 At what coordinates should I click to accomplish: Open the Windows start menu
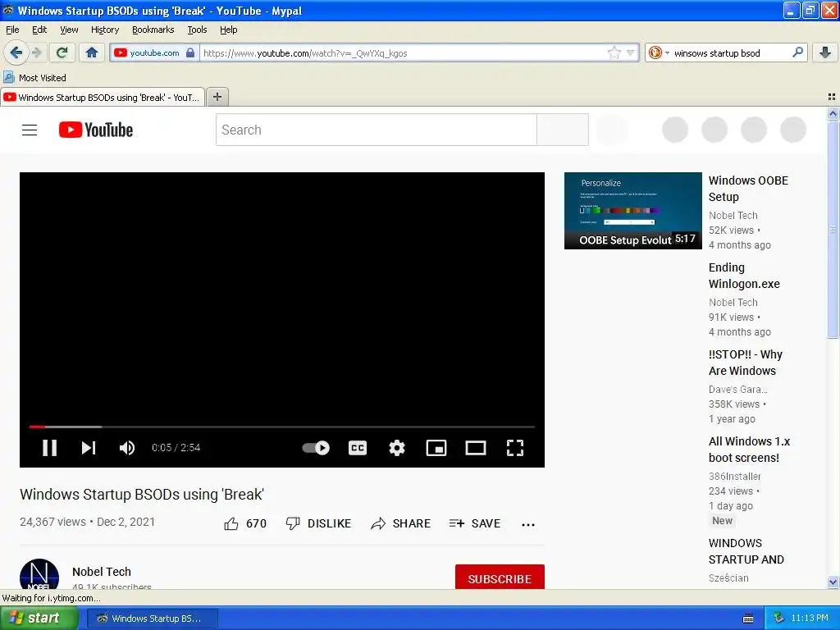[x=39, y=618]
